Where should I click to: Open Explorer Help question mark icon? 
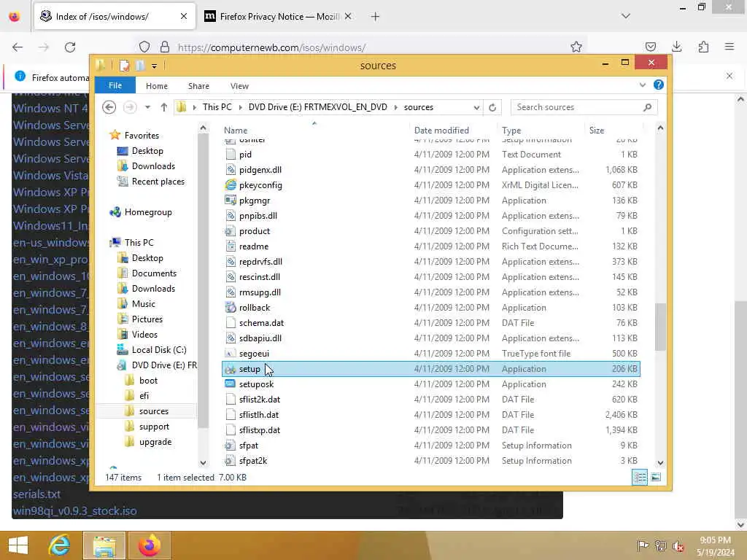click(659, 85)
